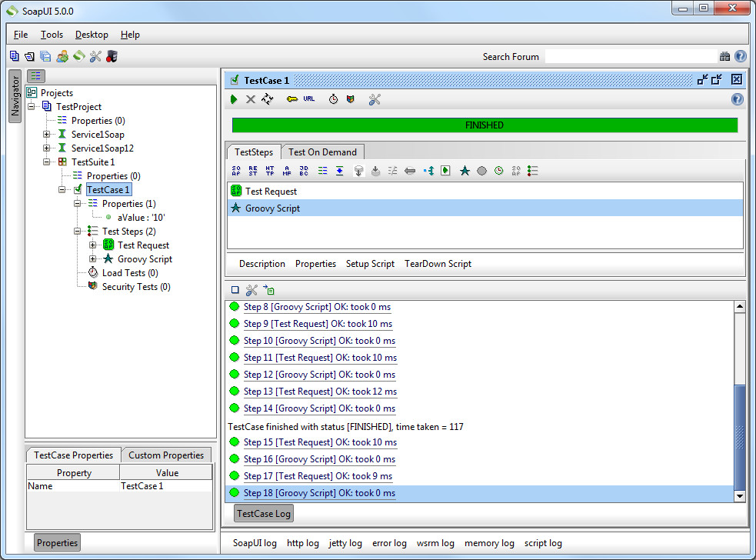Toggle the TestCase Log button
This screenshot has width=756, height=560.
pyautogui.click(x=264, y=513)
